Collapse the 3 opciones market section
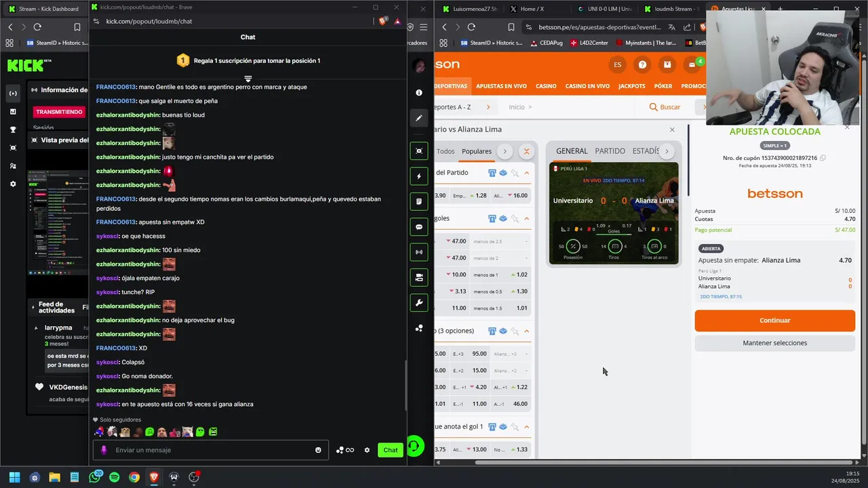This screenshot has height=488, width=868. coord(526,331)
